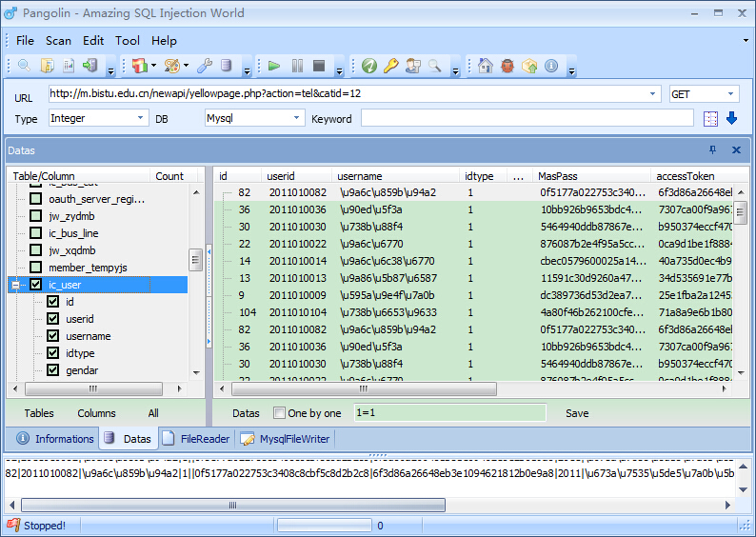This screenshot has width=756, height=537.
Task: Click the colorful books toolbar icon
Action: tap(140, 66)
